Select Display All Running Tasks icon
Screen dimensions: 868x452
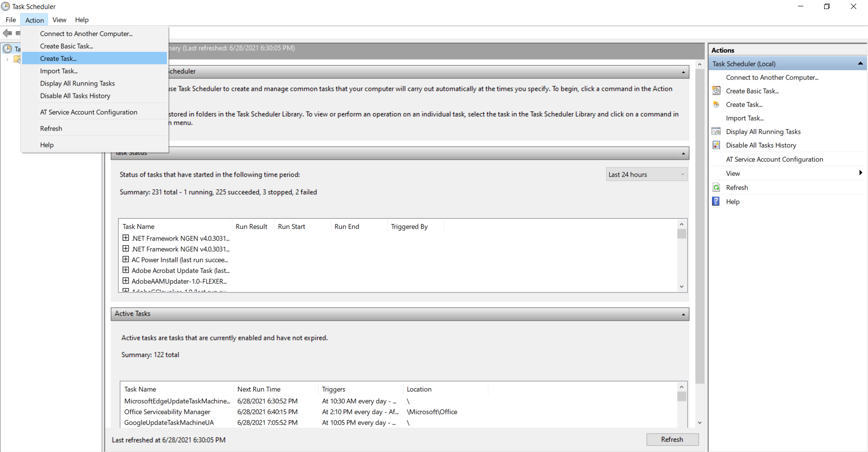pos(717,131)
